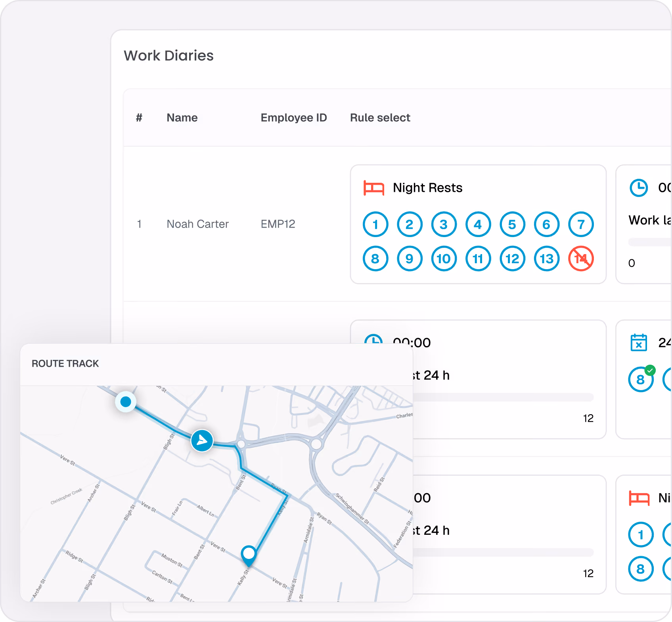Click the bed icon in the bottom-right card
672x622 pixels.
[x=639, y=498]
